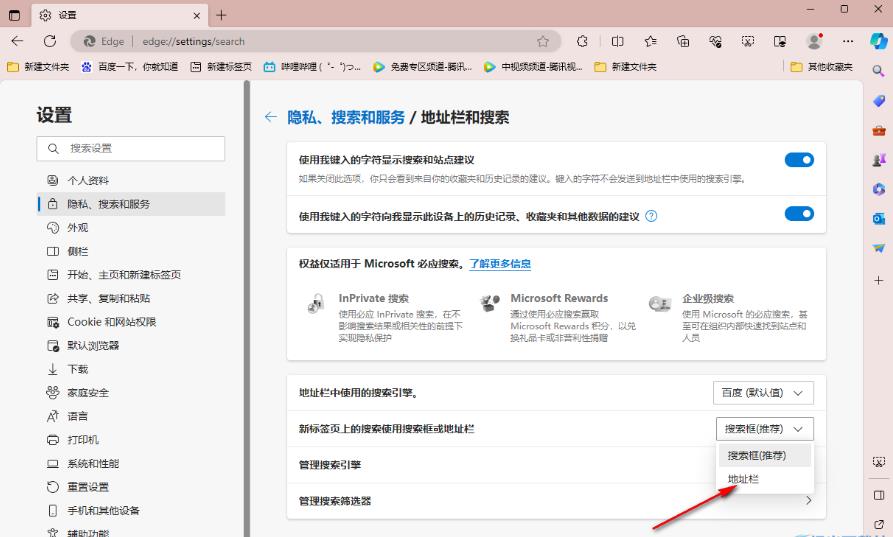The image size is (893, 537).
Task: Collapse the 搜索框(推荐) dropdown
Action: [764, 429]
